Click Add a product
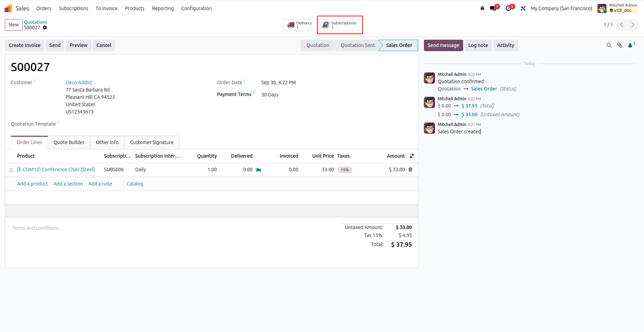The image size is (644, 332). (x=32, y=184)
